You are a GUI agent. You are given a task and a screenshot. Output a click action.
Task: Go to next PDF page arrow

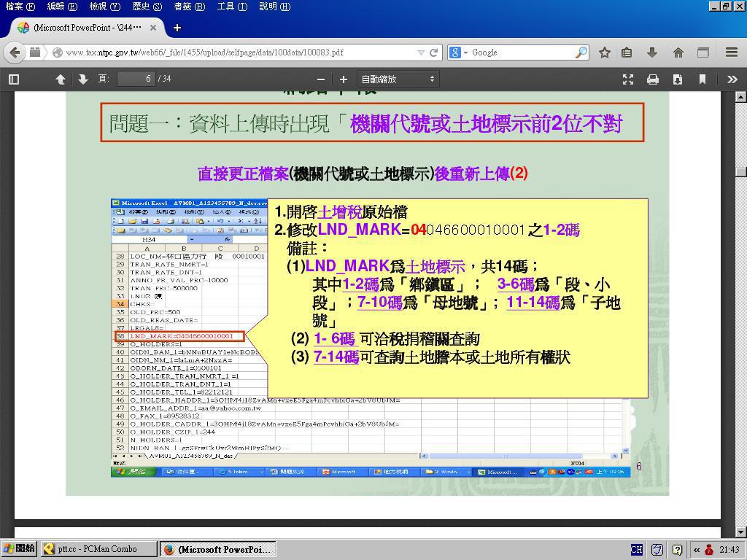point(83,79)
